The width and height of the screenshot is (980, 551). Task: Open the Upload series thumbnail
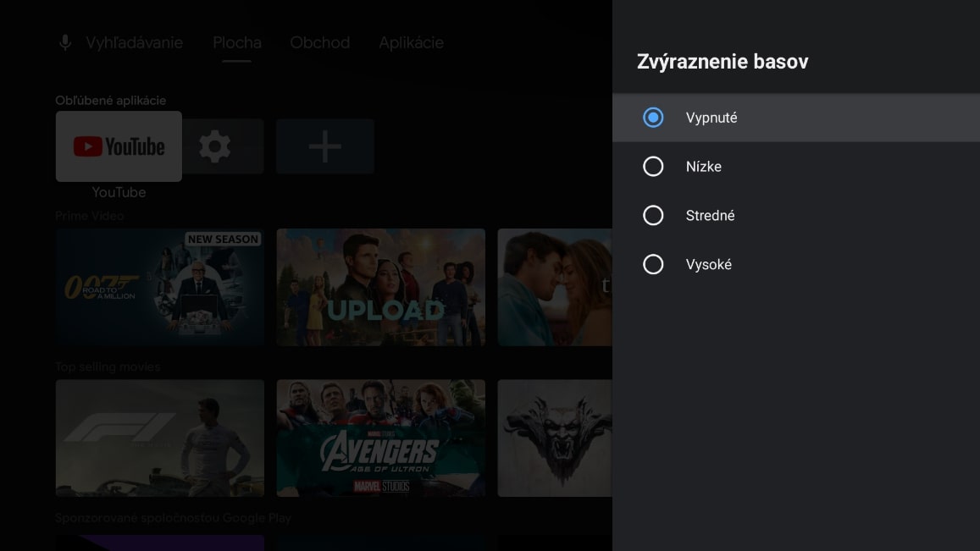(x=380, y=286)
